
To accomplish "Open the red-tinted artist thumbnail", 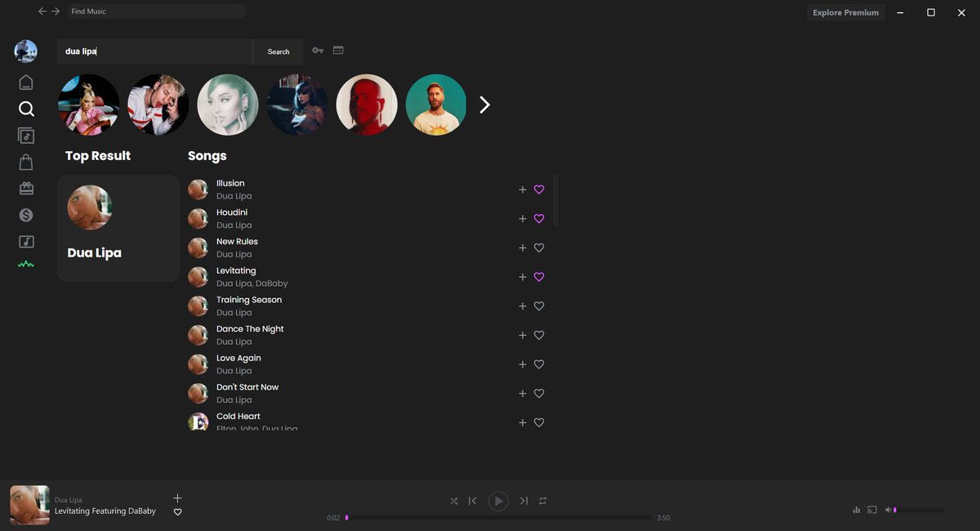I will pyautogui.click(x=367, y=105).
